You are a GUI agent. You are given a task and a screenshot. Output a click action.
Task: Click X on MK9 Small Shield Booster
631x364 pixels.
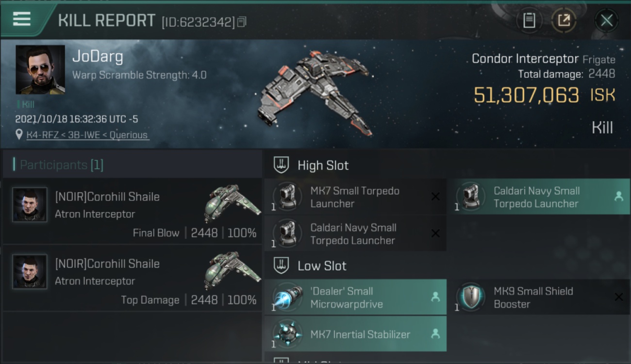(618, 297)
